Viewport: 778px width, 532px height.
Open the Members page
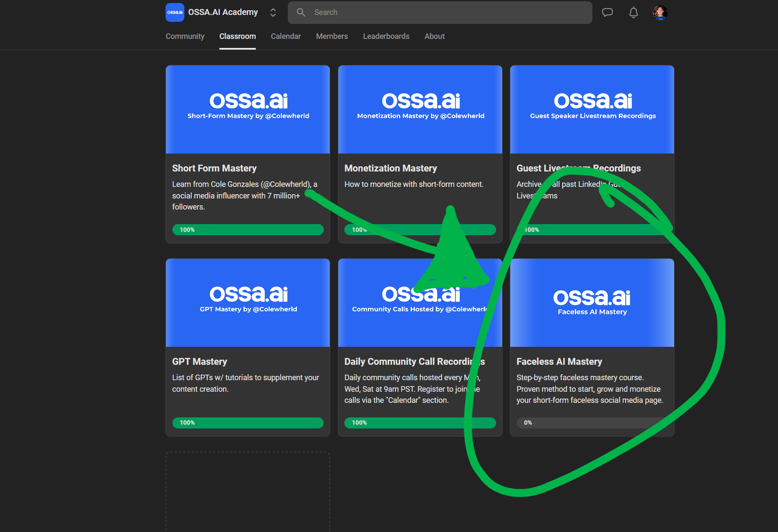(332, 36)
